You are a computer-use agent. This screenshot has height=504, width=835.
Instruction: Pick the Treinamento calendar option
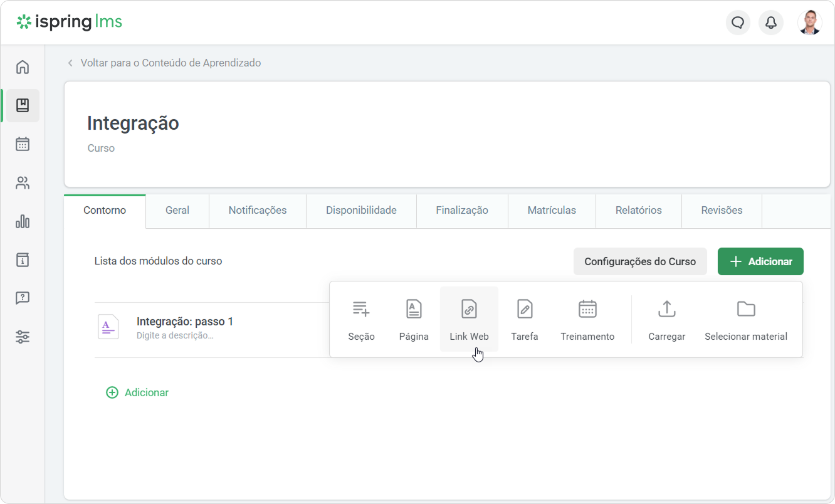pyautogui.click(x=587, y=319)
